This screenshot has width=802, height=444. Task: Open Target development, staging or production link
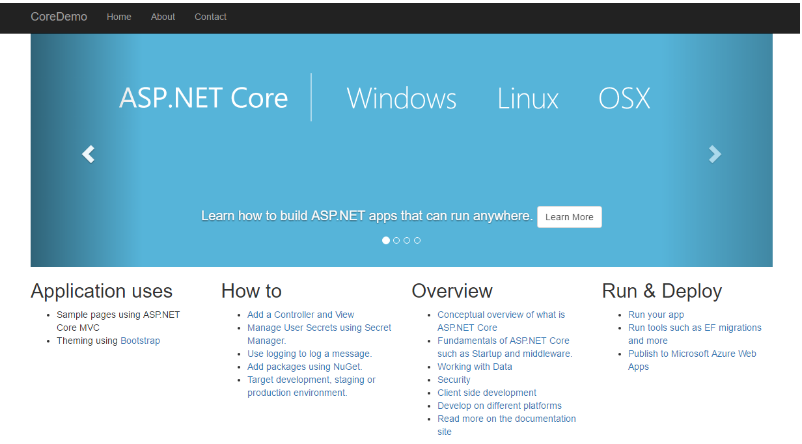coord(311,386)
